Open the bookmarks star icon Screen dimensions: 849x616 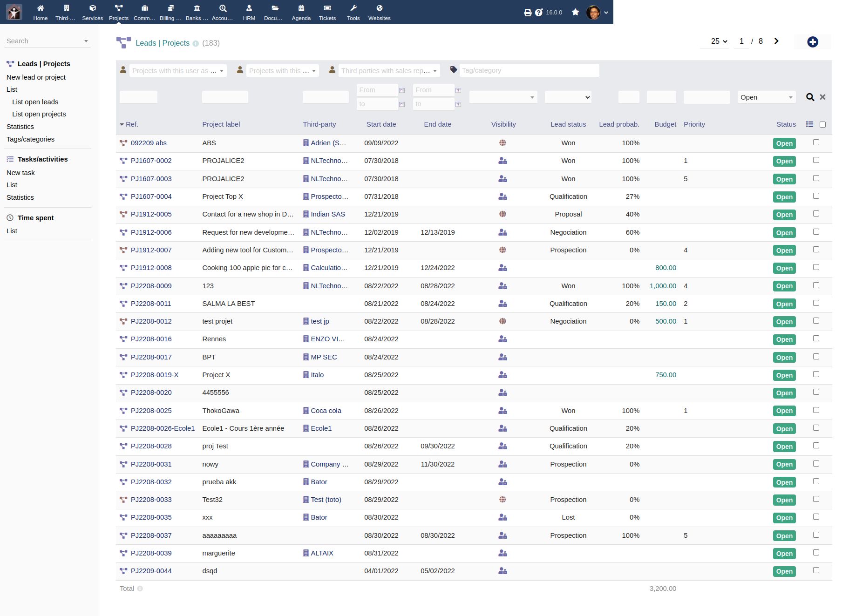pos(575,12)
